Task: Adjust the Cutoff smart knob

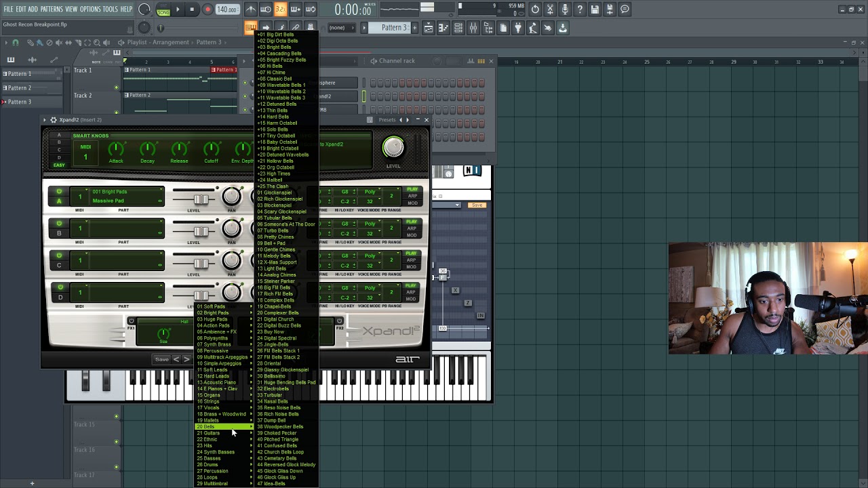Action: (x=211, y=148)
